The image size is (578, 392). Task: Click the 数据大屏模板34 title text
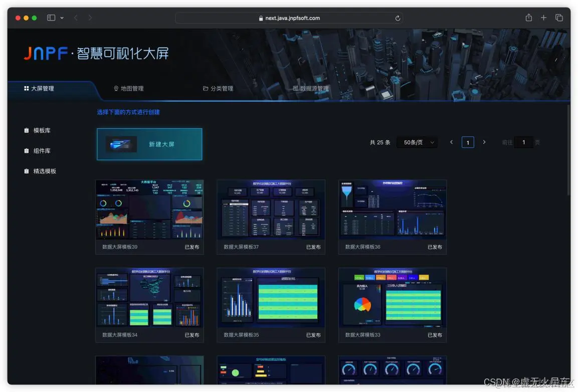click(x=120, y=335)
